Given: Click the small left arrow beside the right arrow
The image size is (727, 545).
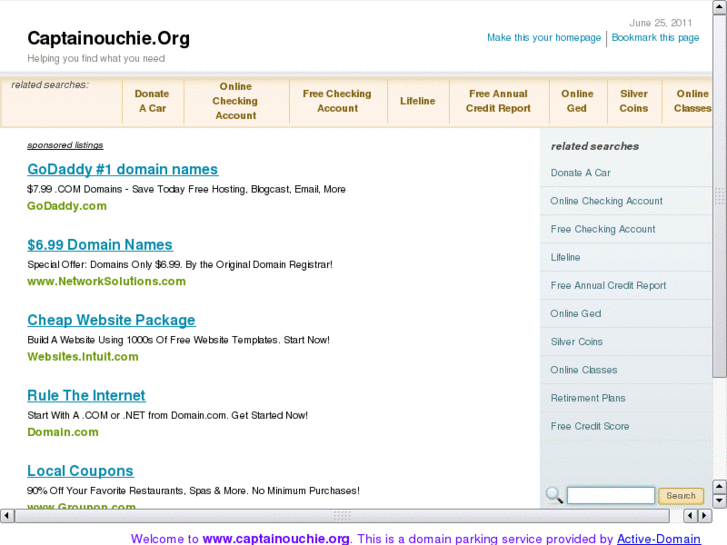Looking at the screenshot, I should point(690,515).
